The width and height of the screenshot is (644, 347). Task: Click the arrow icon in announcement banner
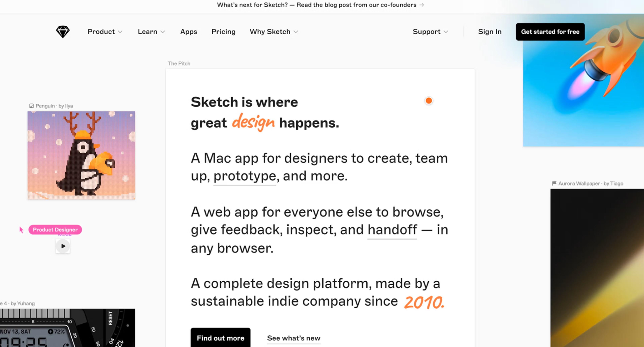(422, 5)
